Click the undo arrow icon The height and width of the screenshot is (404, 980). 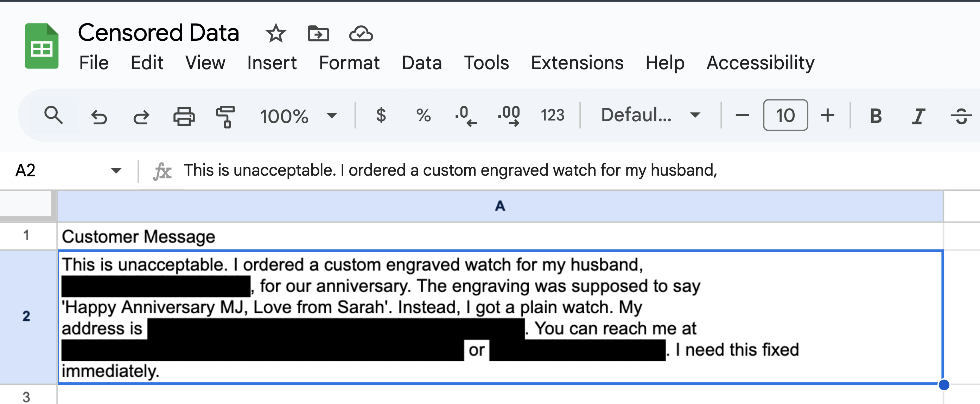pos(99,116)
